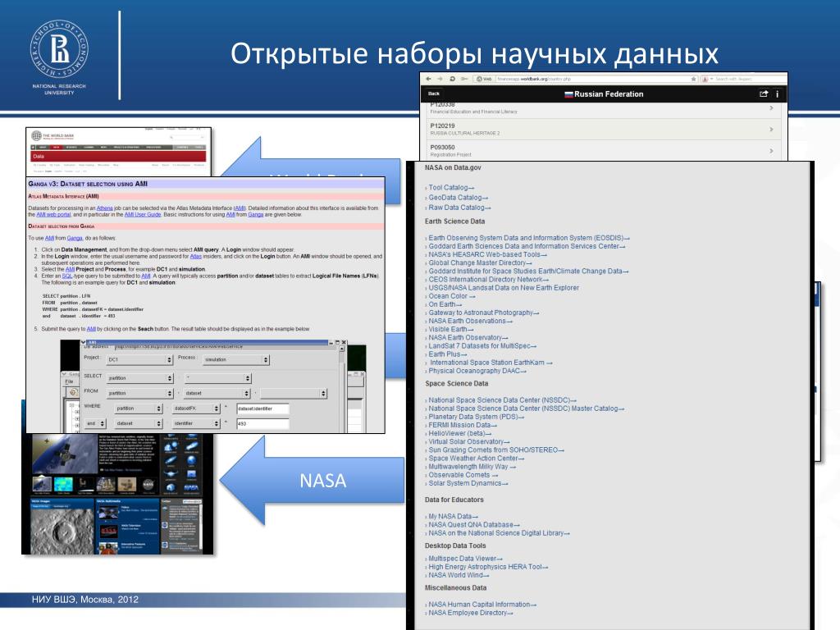Open the Ocean Color link

[x=450, y=296]
